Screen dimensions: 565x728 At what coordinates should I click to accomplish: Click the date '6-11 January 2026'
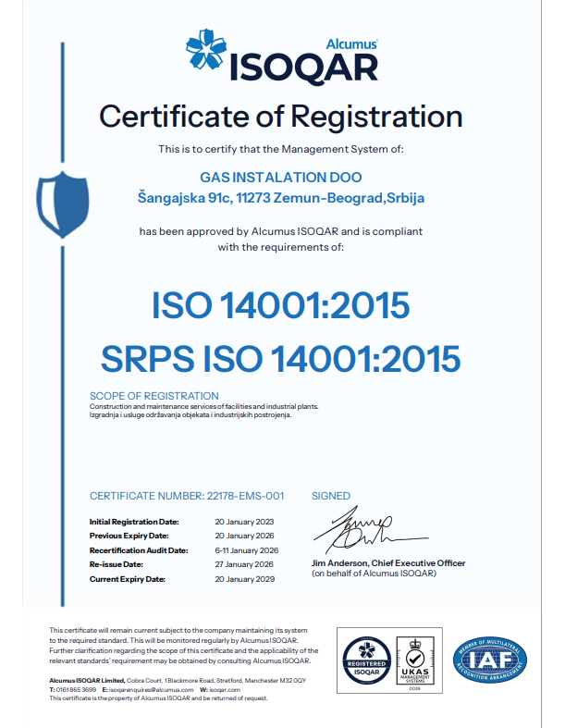pos(247,550)
